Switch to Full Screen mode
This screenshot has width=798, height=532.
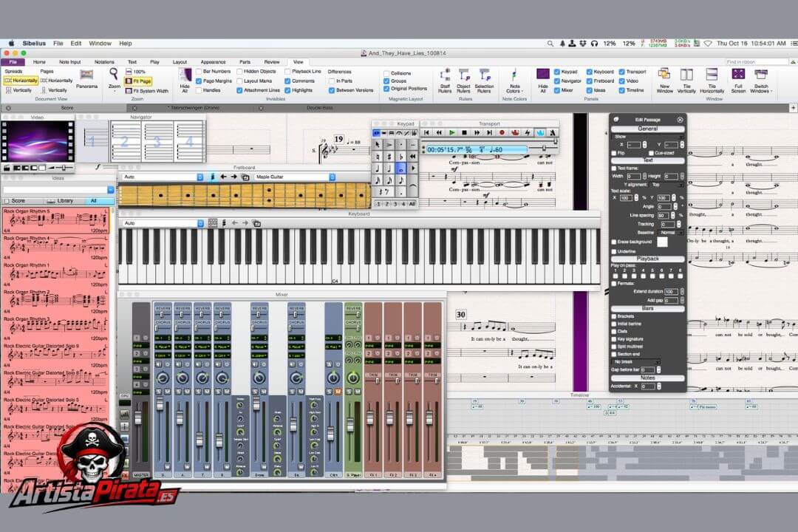[x=738, y=81]
